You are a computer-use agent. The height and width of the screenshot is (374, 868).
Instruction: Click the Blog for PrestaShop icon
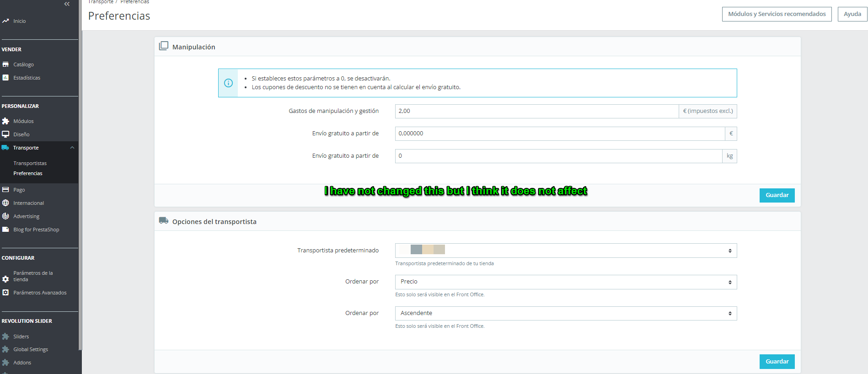pos(5,230)
